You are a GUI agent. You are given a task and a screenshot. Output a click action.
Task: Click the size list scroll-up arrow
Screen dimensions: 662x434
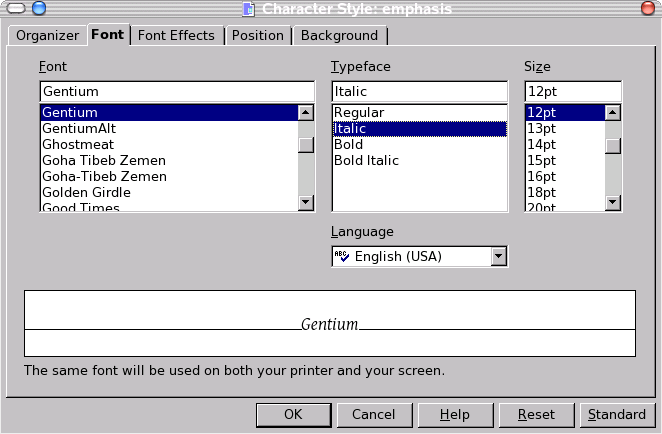pos(613,113)
